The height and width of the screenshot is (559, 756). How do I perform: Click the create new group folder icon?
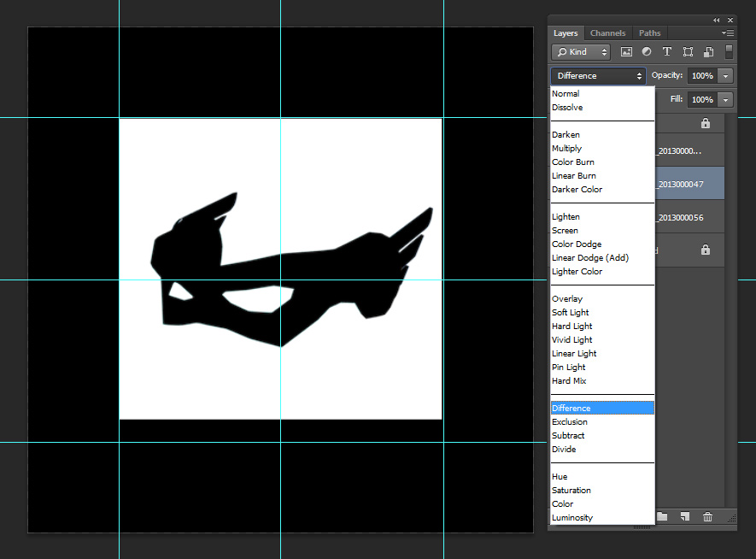point(662,516)
